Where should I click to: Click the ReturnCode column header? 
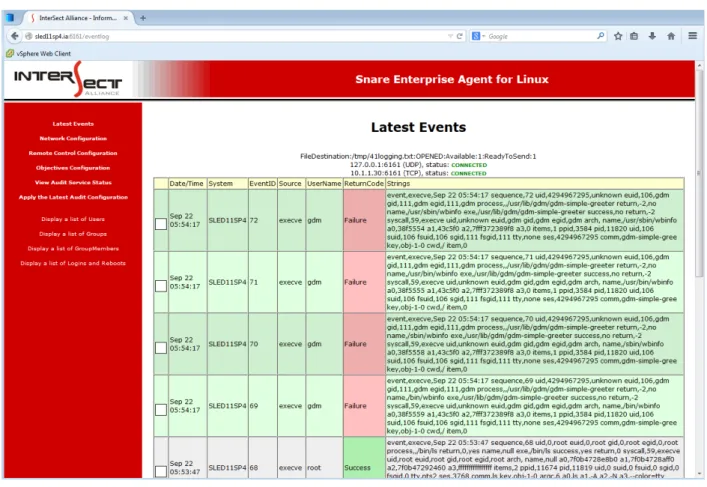tap(364, 184)
